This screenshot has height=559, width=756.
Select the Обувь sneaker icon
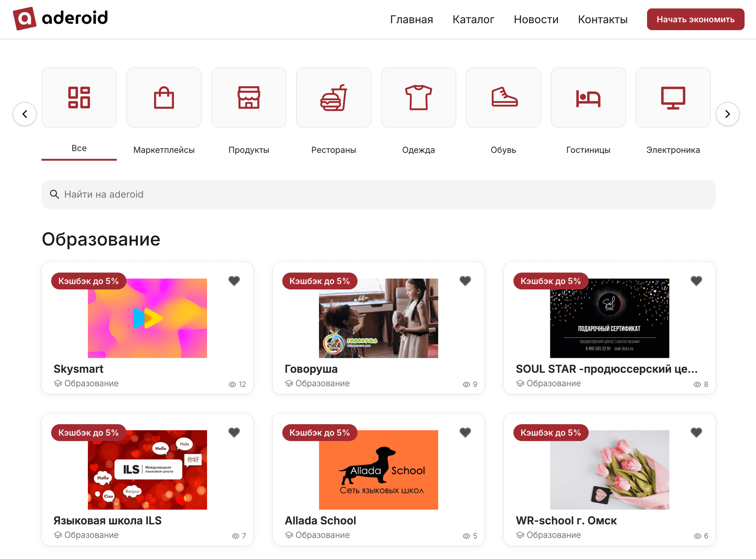pos(504,97)
